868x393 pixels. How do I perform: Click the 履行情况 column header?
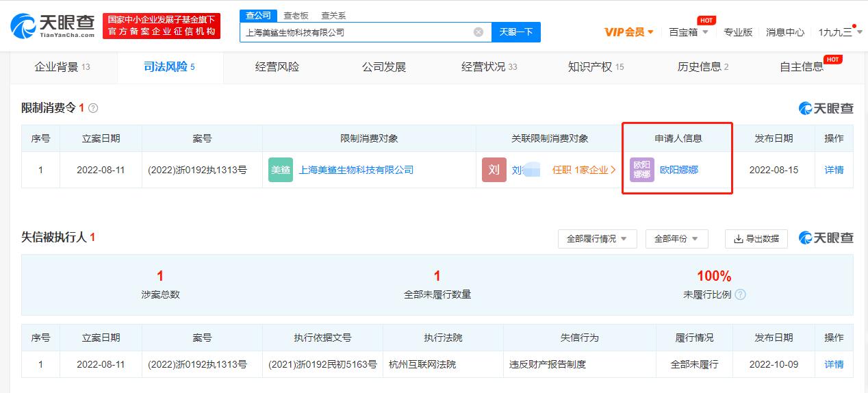click(x=694, y=338)
